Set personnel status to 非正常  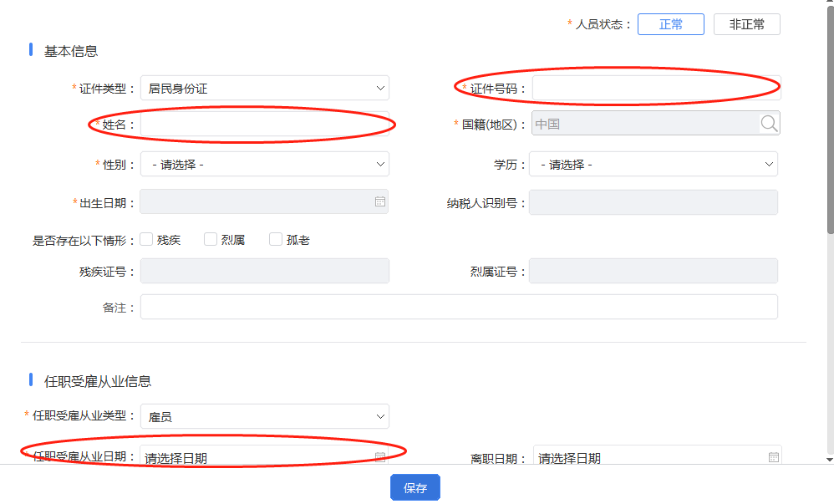click(747, 24)
